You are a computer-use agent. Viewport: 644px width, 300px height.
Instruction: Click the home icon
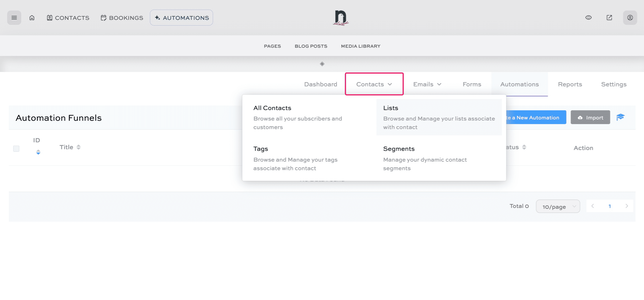point(32,18)
